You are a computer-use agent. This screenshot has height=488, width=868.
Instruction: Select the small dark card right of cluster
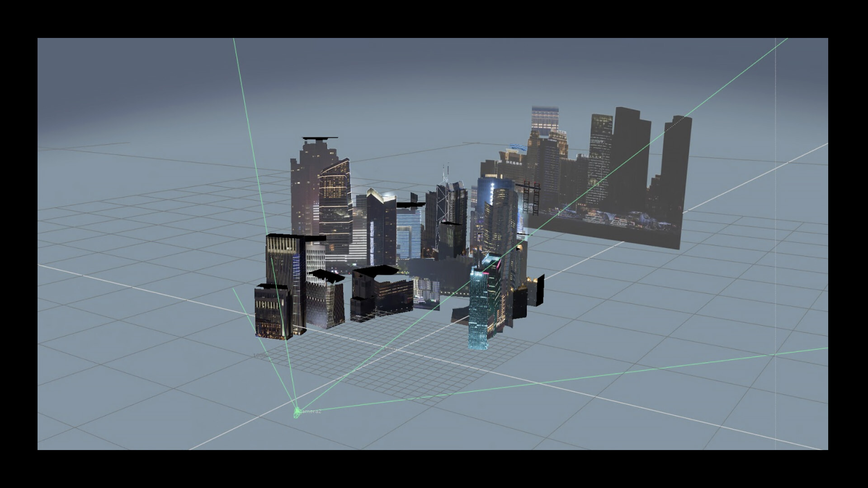point(537,289)
